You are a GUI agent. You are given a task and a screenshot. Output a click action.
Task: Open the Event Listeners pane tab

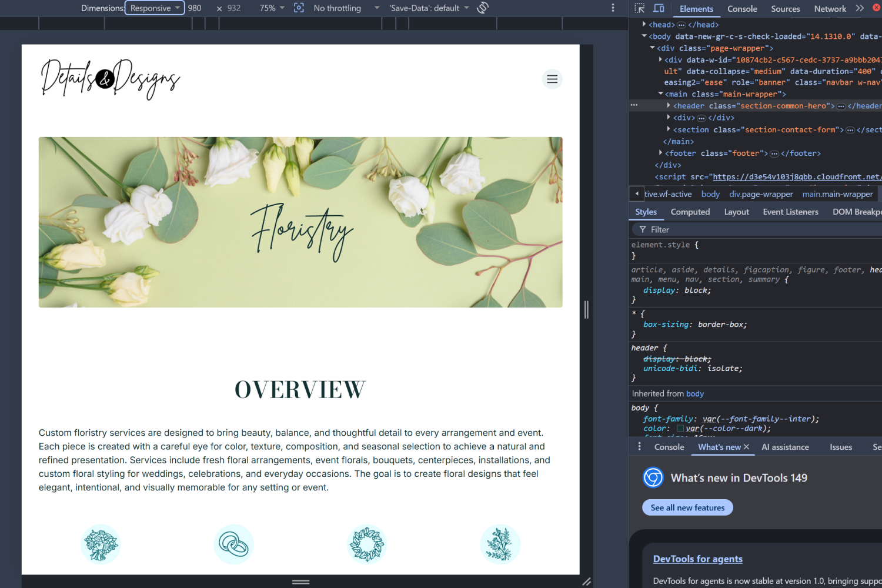(790, 212)
